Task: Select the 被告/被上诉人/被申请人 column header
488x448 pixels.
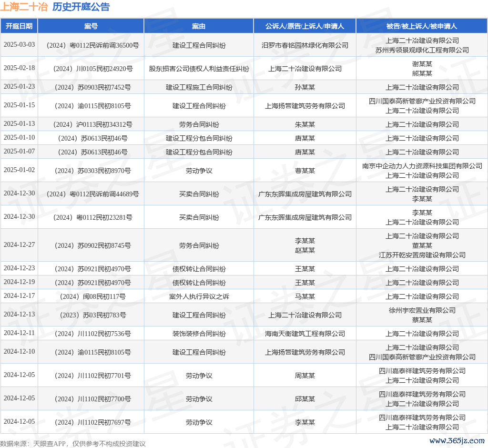Action: (x=422, y=26)
